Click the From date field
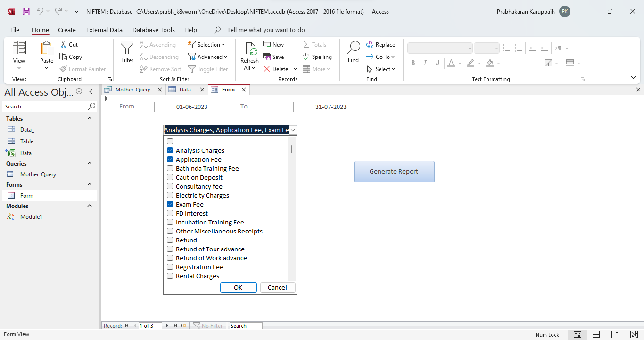The width and height of the screenshot is (644, 340). click(182, 107)
